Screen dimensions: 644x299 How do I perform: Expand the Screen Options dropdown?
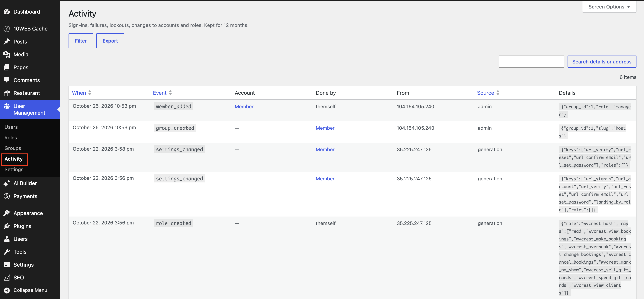(x=609, y=7)
